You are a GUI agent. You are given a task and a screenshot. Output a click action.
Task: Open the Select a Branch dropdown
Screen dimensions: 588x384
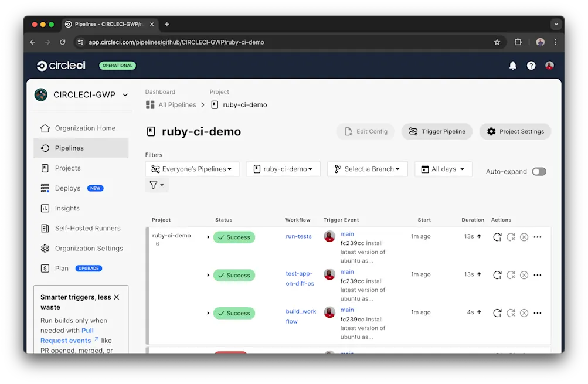pyautogui.click(x=367, y=168)
